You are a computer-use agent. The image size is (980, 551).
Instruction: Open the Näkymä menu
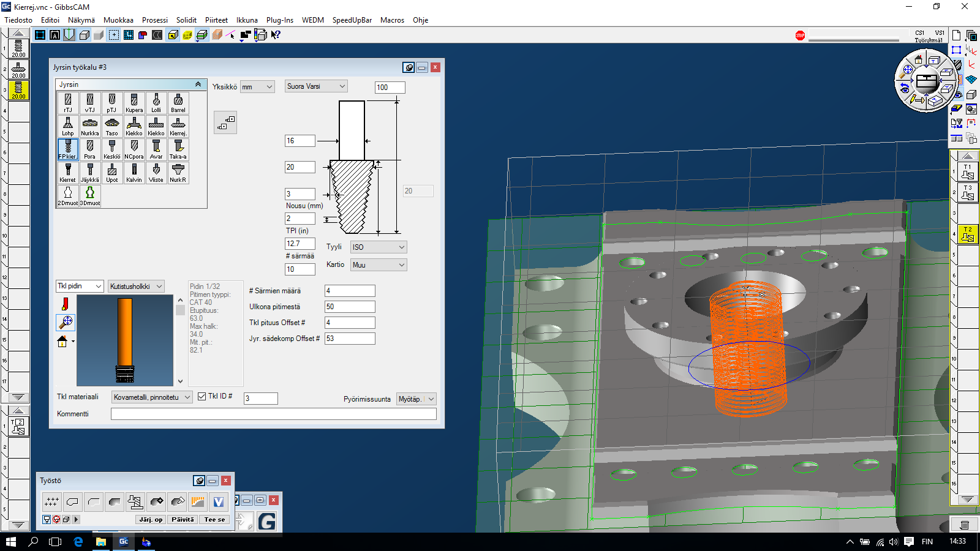click(x=81, y=20)
